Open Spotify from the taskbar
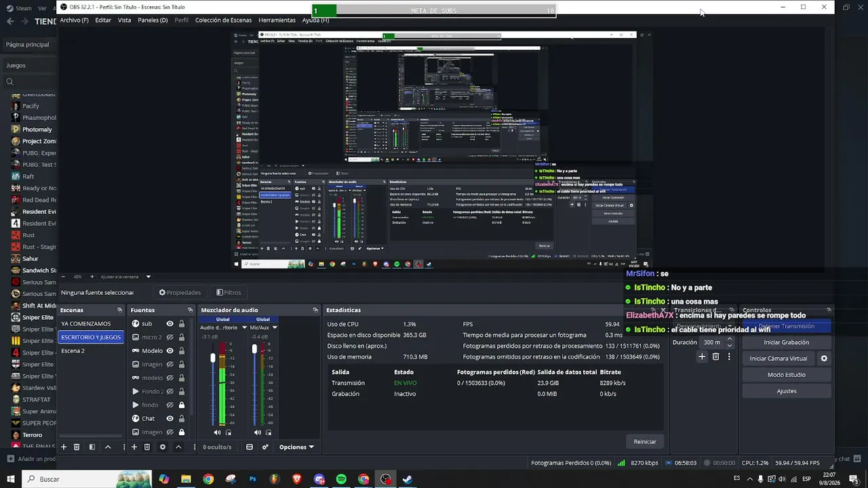Image resolution: width=868 pixels, height=488 pixels. click(341, 479)
